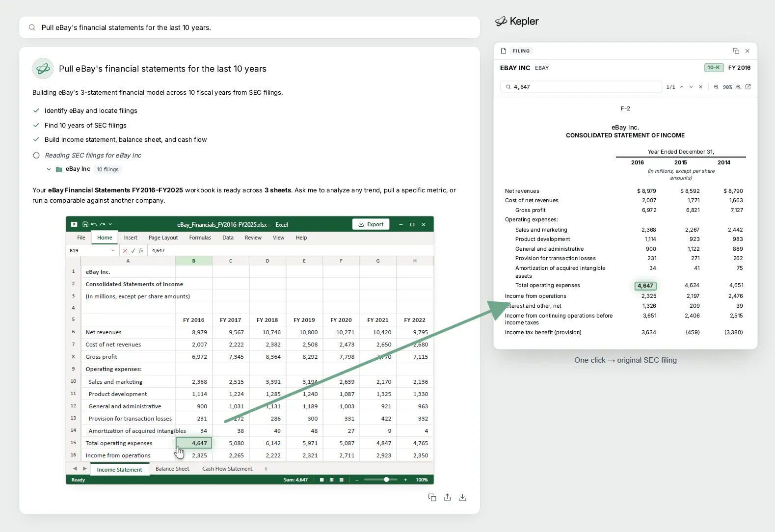Screen dimensions: 775x532
Task: Switch to Page Break preview in the status bar
Action: coord(342,479)
